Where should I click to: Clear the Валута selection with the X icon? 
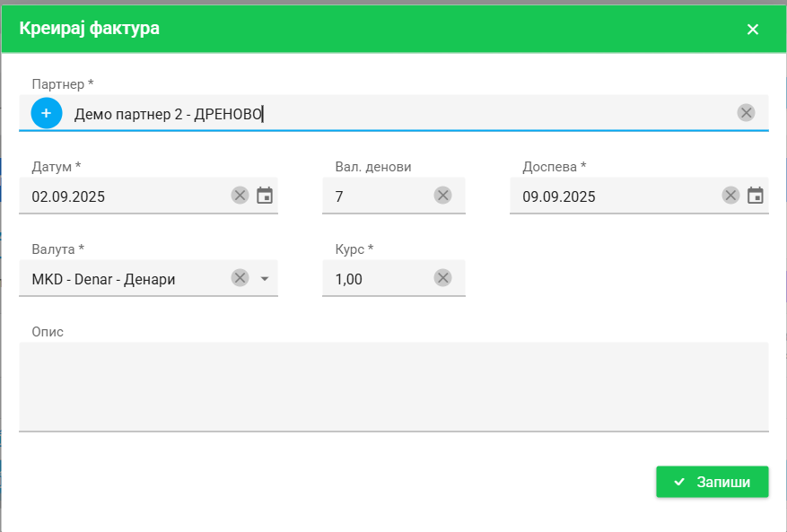click(x=239, y=278)
